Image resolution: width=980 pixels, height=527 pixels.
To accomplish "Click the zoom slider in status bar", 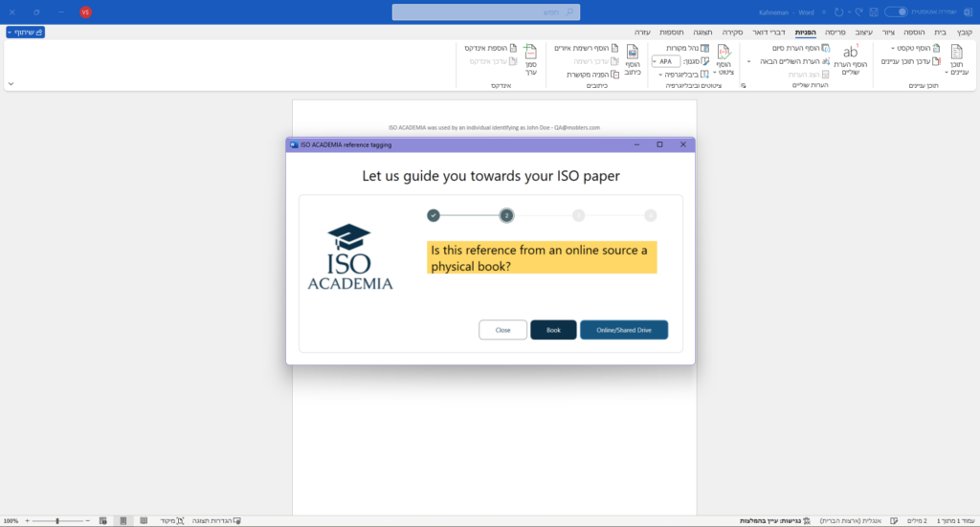I will 57,521.
